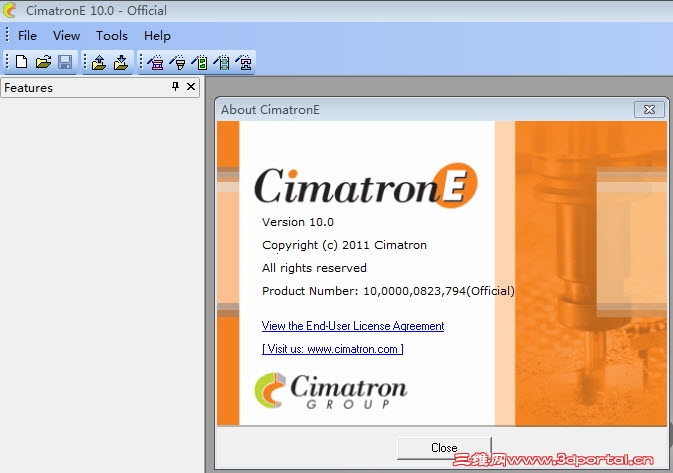Click the Cimatron Group logo
The image size is (673, 473).
(330, 391)
